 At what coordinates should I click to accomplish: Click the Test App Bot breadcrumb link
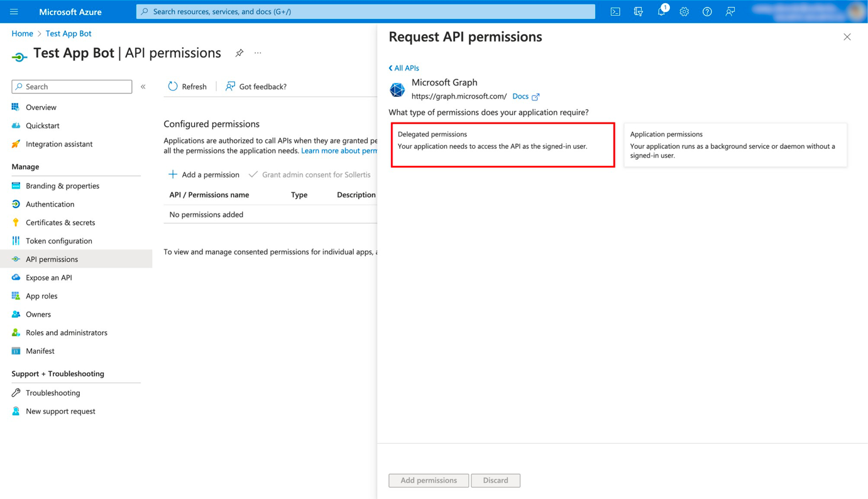coord(69,33)
